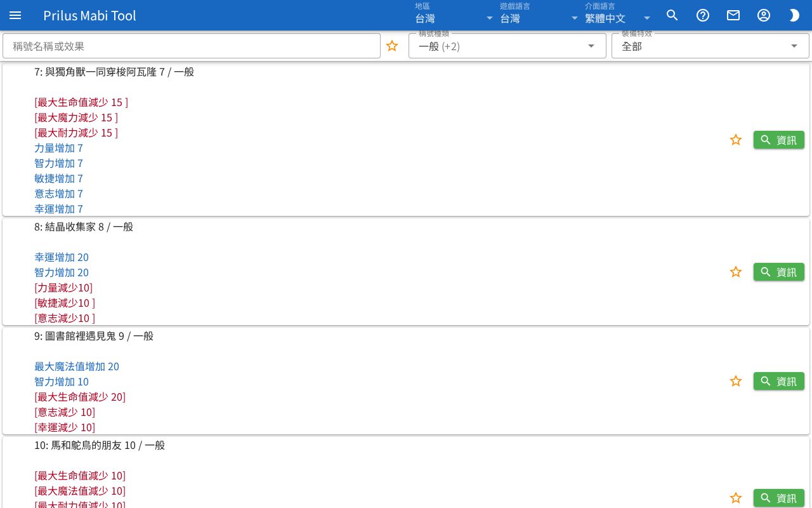Click the 意志增加 7 effect text
Image resolution: width=812 pixels, height=508 pixels.
(x=58, y=194)
